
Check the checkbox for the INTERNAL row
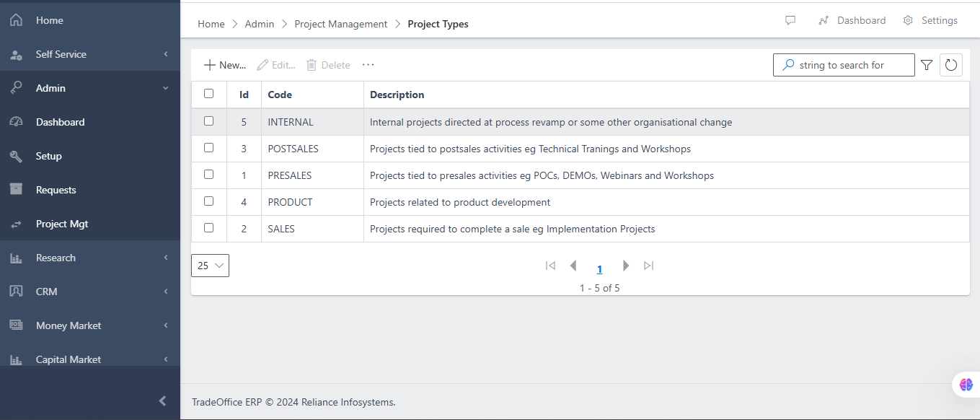(208, 121)
